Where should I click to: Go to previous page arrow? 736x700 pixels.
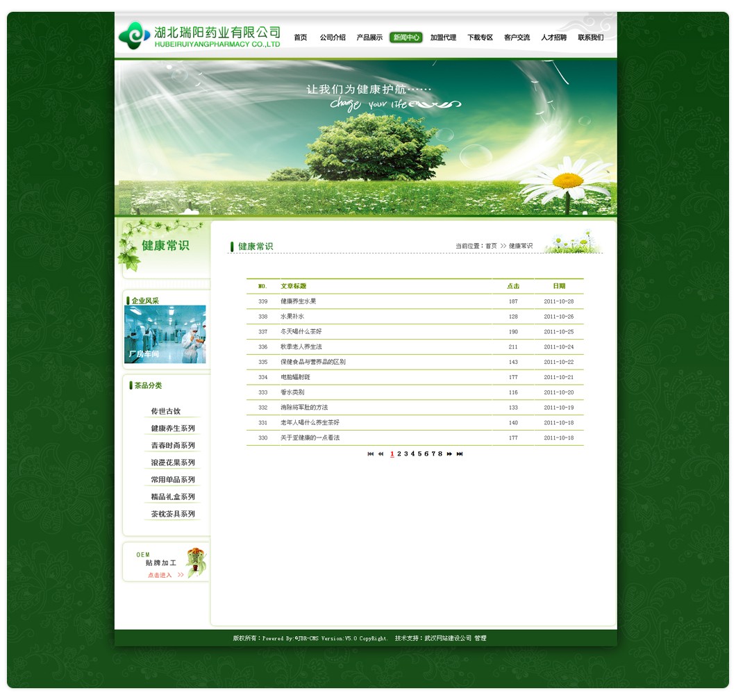point(380,454)
